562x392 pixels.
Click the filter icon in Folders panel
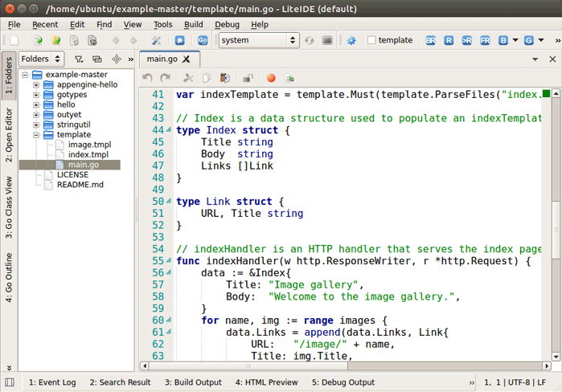tap(79, 59)
